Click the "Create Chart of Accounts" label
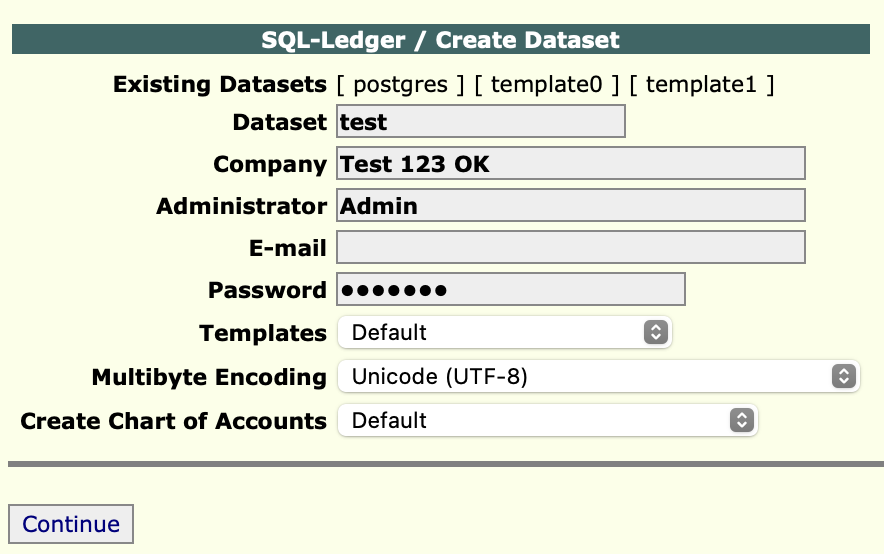The image size is (884, 554). click(173, 421)
